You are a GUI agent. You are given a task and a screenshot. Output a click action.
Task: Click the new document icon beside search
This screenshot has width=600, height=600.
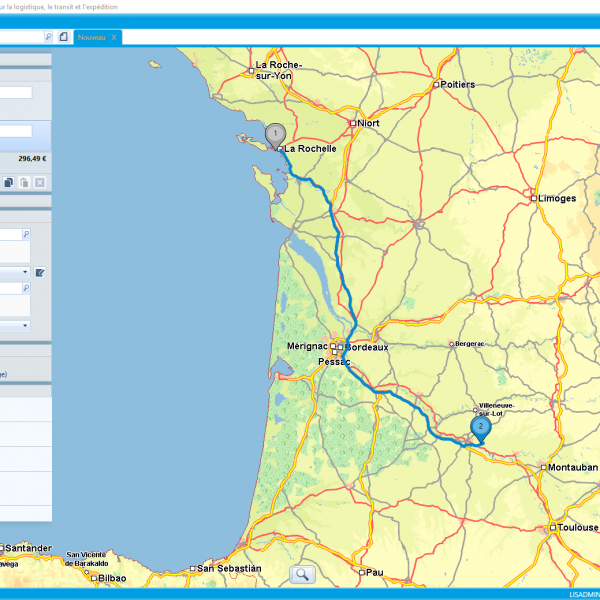tap(64, 36)
